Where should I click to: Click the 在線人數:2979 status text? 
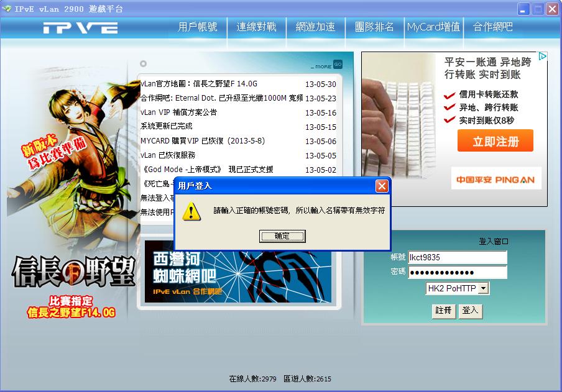252,379
